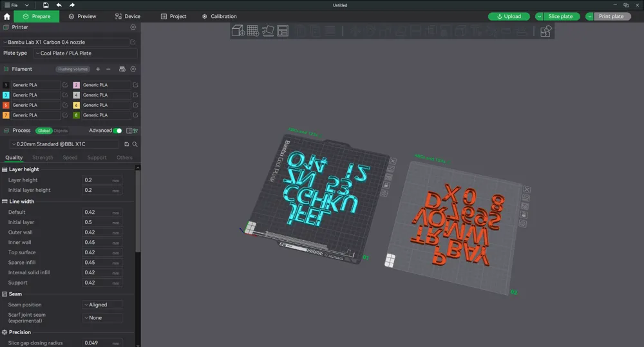This screenshot has height=347, width=644.
Task: Go to the Home screen icon
Action: tap(6, 17)
